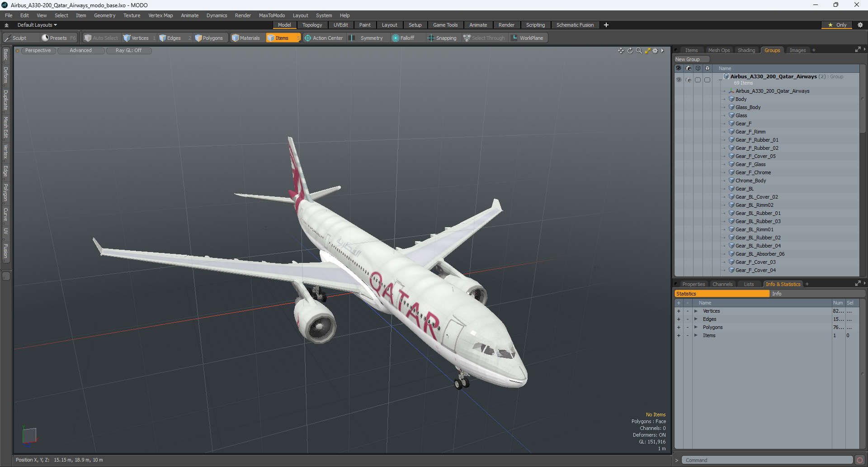Click the New Group button
The width and height of the screenshot is (868, 467).
692,59
